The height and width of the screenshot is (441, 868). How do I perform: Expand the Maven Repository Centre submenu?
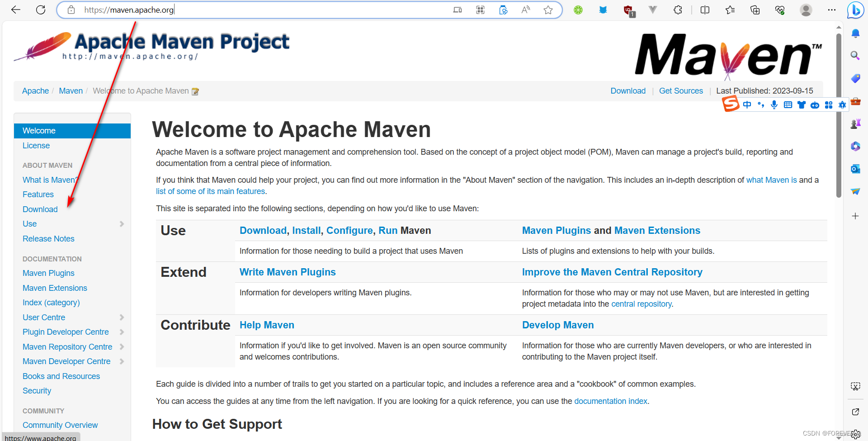point(121,346)
